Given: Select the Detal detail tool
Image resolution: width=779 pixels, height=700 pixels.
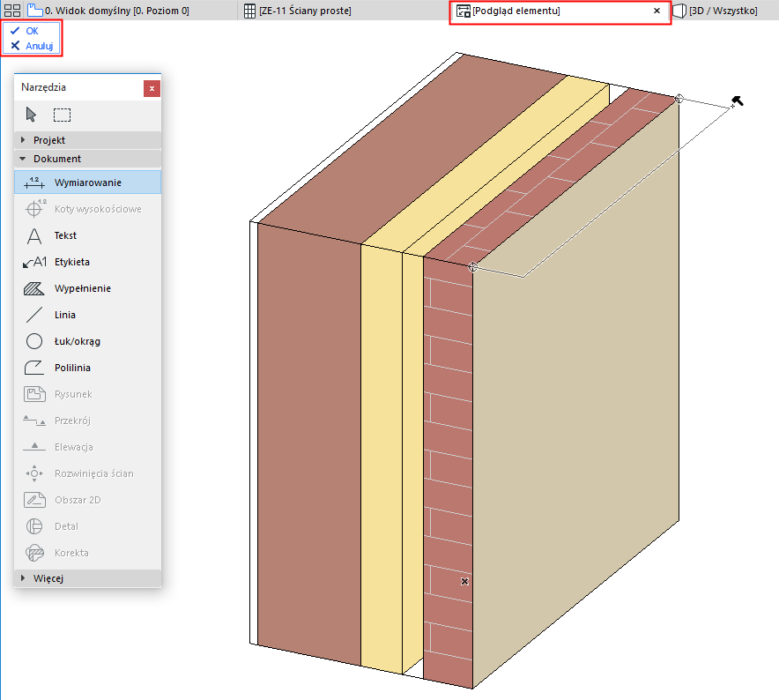Looking at the screenshot, I should point(88,526).
